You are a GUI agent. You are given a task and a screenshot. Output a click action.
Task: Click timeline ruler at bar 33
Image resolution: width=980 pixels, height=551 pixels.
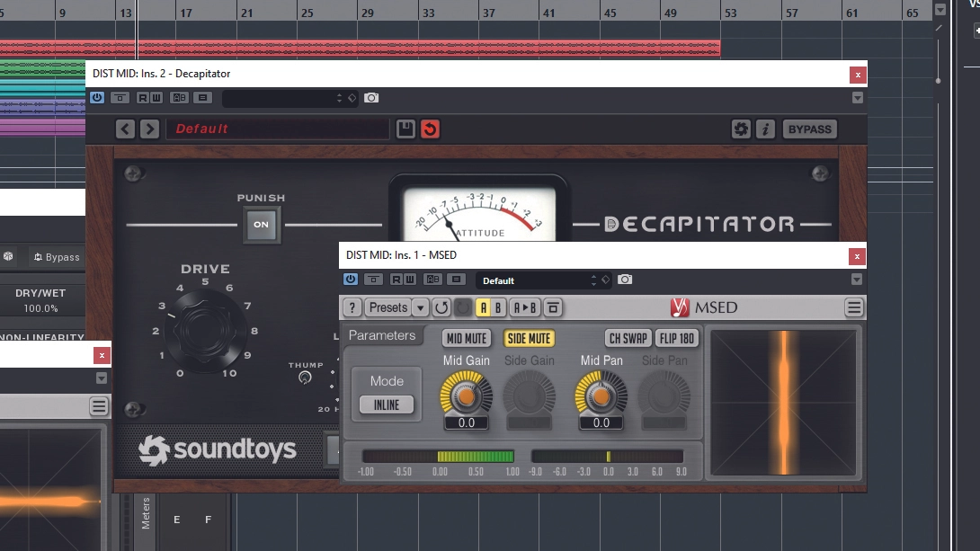coord(428,13)
